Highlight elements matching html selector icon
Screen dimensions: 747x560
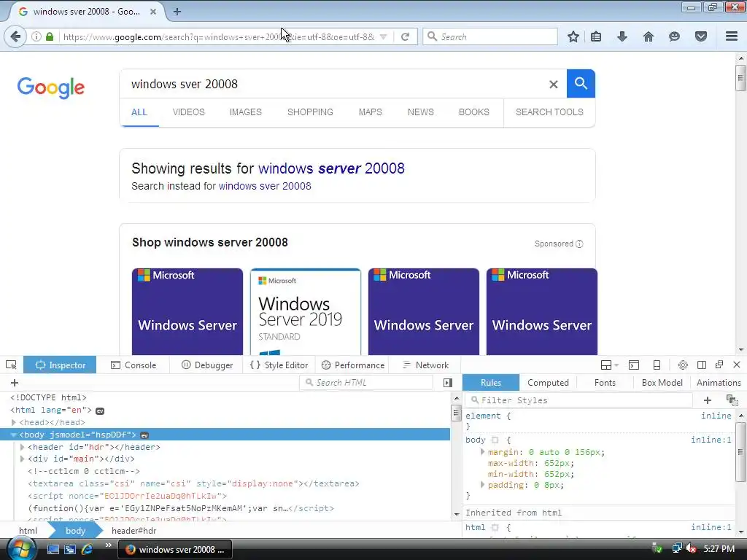coord(495,528)
